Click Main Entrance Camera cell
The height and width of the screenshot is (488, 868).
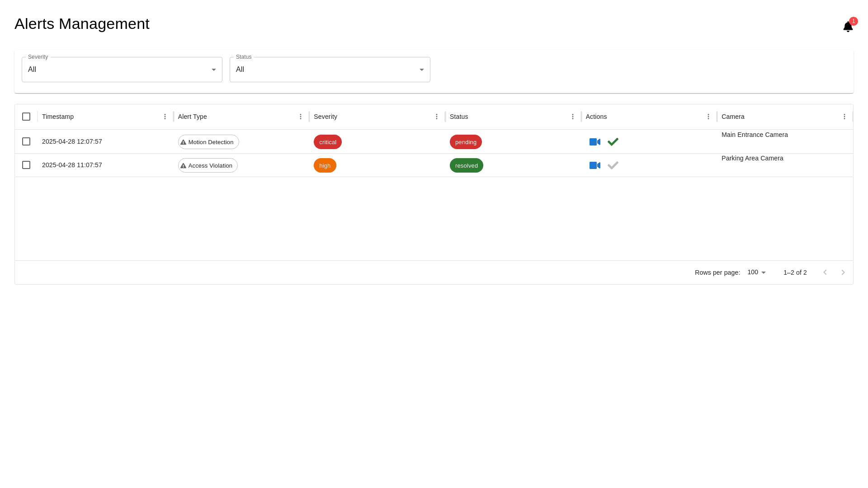pos(755,135)
